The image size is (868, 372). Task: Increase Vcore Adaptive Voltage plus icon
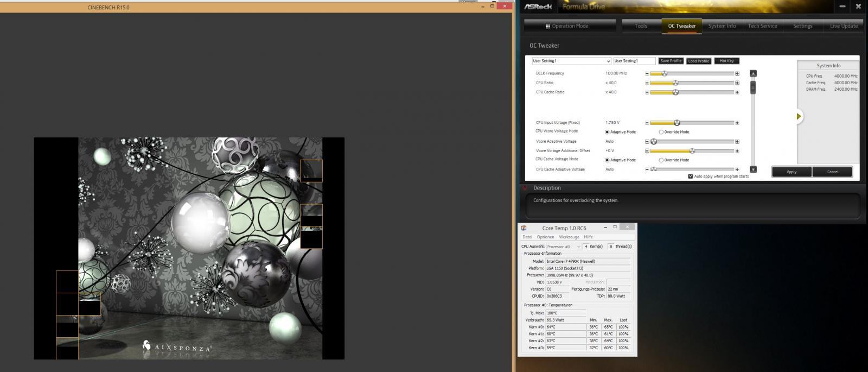[x=737, y=142]
